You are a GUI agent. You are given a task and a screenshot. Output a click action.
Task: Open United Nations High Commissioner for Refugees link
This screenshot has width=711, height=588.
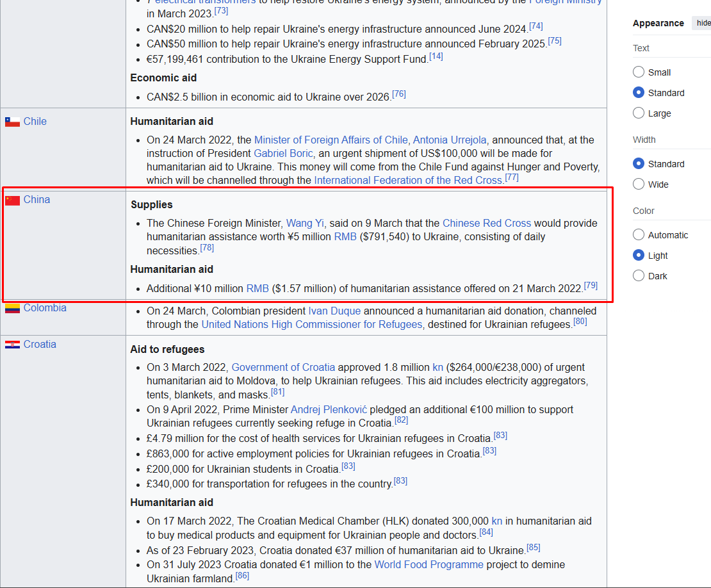pyautogui.click(x=312, y=325)
